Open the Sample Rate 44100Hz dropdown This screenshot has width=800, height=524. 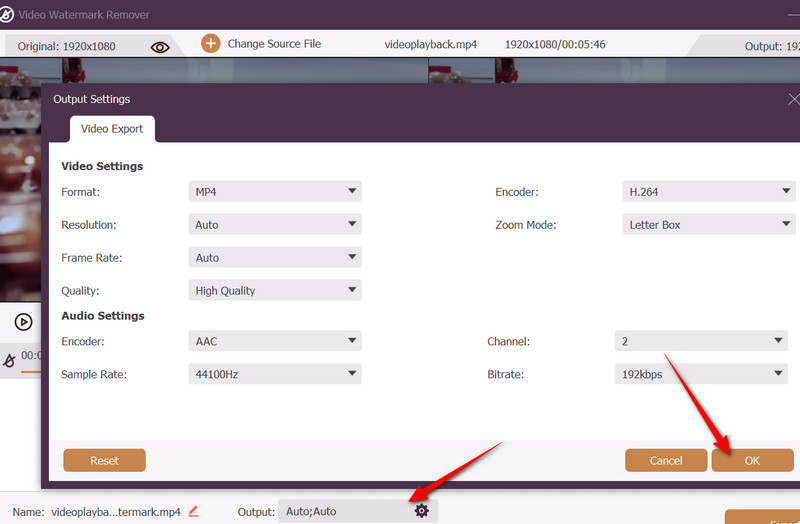click(x=274, y=374)
